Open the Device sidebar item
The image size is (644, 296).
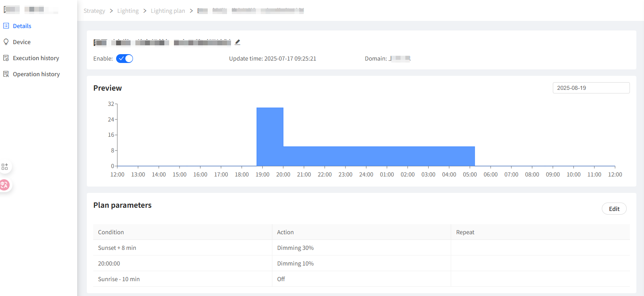(22, 42)
